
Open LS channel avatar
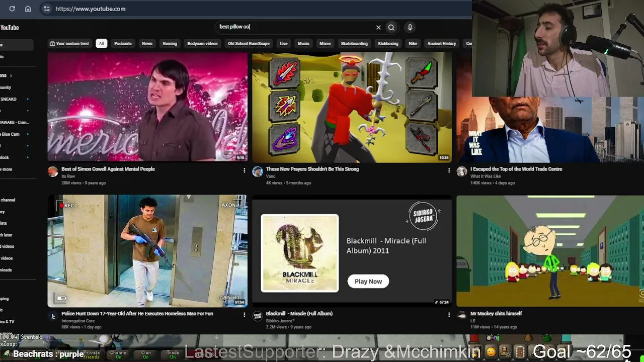462,316
